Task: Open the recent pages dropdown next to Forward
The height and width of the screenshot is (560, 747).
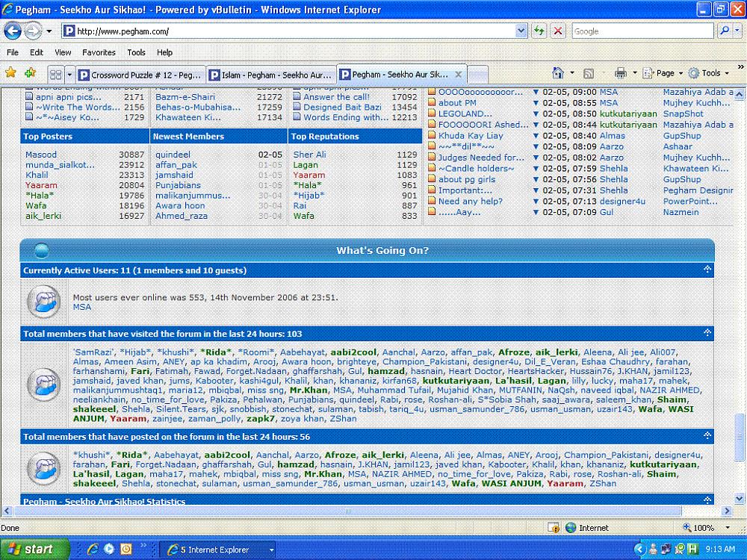Action: [x=49, y=31]
